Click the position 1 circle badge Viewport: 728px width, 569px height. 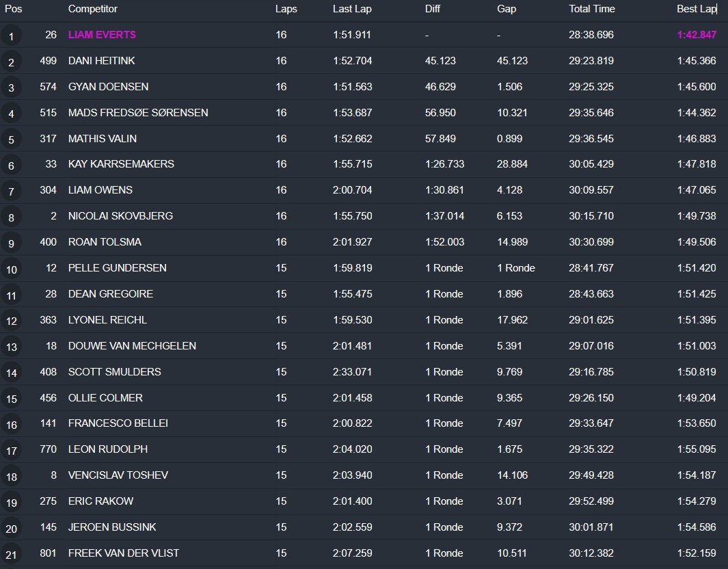tap(11, 36)
